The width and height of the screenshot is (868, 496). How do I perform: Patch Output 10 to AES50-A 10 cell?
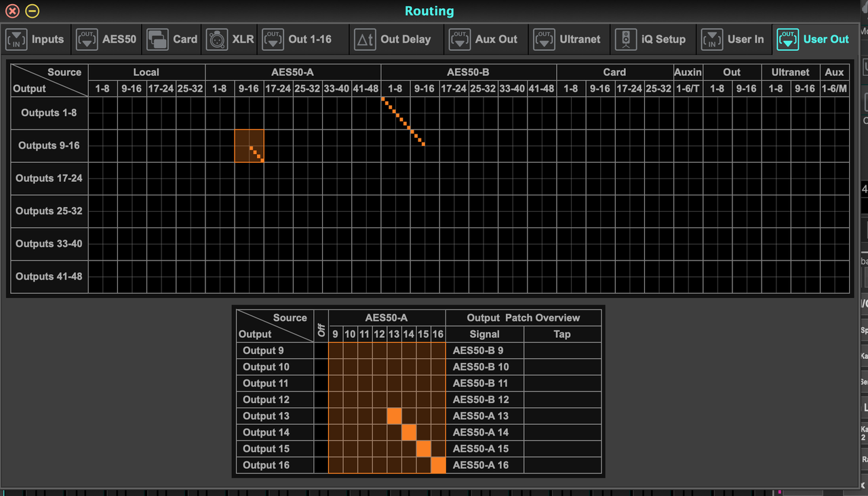click(x=350, y=367)
